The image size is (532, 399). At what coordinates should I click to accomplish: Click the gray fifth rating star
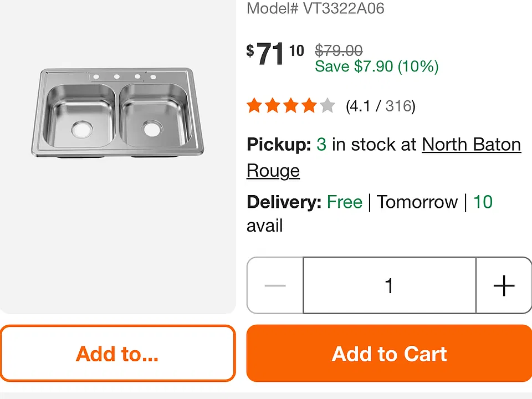[x=328, y=105]
